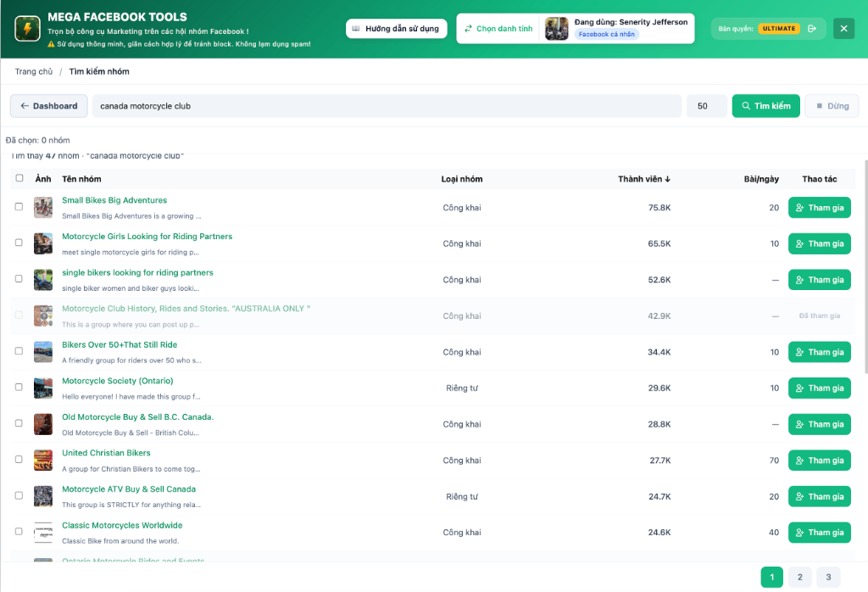
Task: Open the Motorcycle Club History, Rides and Stories link
Action: click(x=186, y=309)
